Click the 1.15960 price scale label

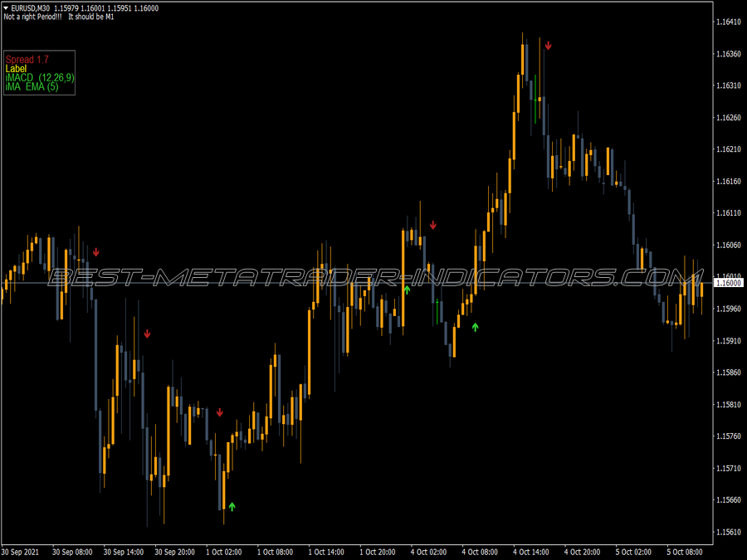729,309
